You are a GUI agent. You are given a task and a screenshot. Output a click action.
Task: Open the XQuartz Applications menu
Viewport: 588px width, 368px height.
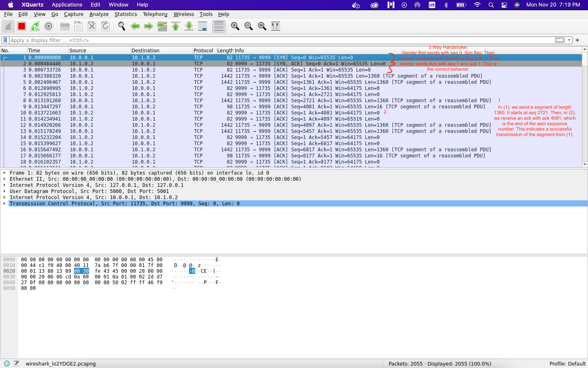[67, 5]
